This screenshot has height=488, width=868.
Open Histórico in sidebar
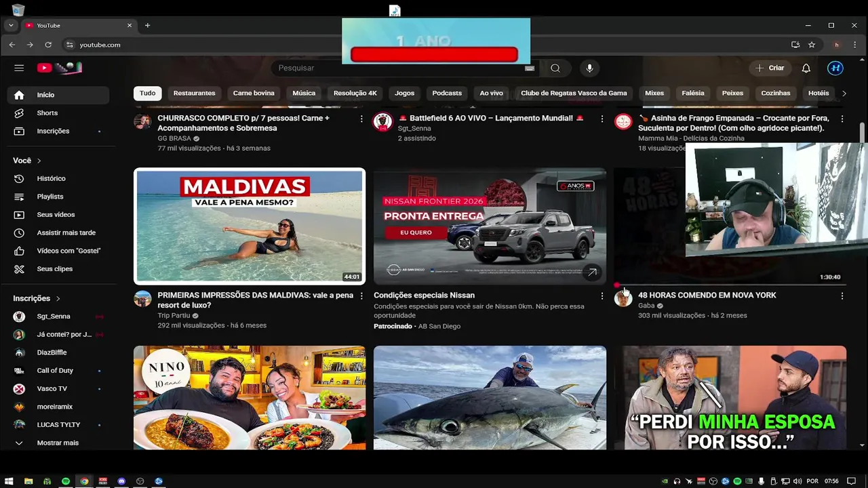(x=58, y=178)
